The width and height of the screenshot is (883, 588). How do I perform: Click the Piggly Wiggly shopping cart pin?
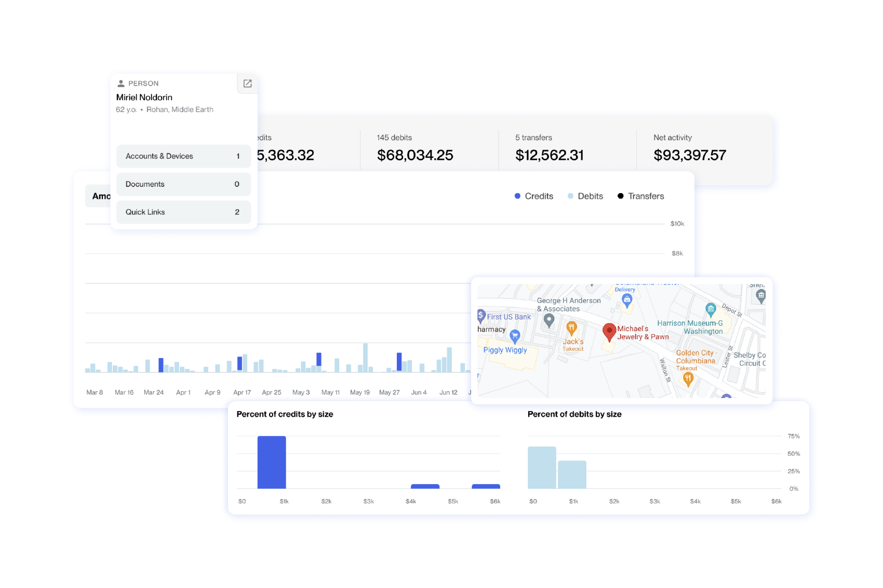(x=515, y=336)
